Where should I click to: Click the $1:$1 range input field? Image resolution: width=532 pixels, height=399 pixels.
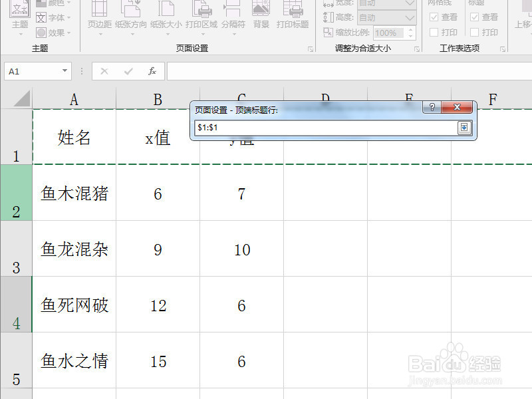(x=326, y=128)
